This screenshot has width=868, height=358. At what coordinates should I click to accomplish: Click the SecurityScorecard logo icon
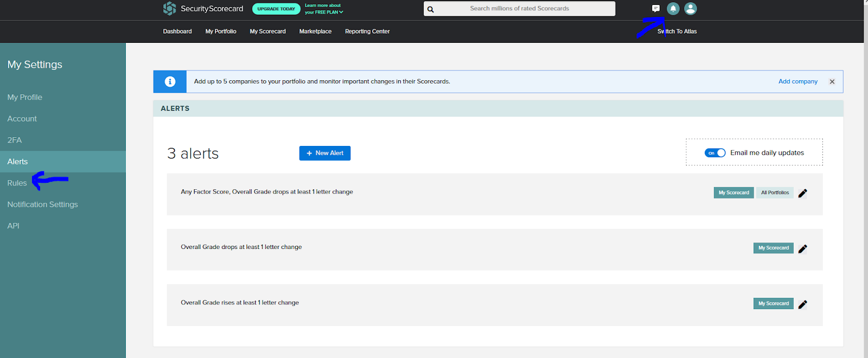(170, 8)
